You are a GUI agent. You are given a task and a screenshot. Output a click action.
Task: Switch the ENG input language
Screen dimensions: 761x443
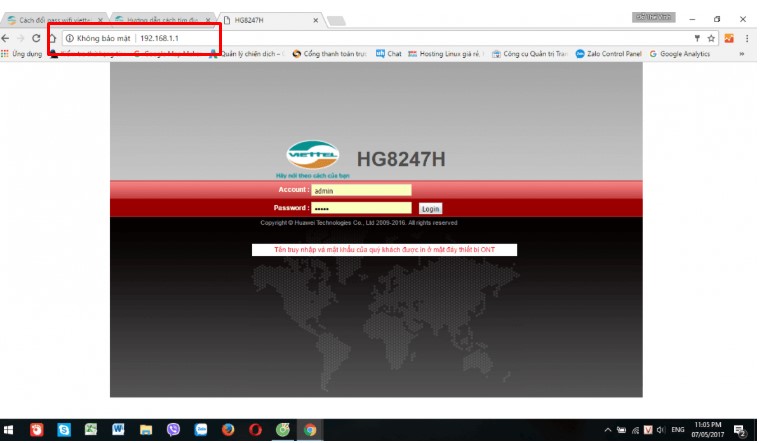[678, 430]
